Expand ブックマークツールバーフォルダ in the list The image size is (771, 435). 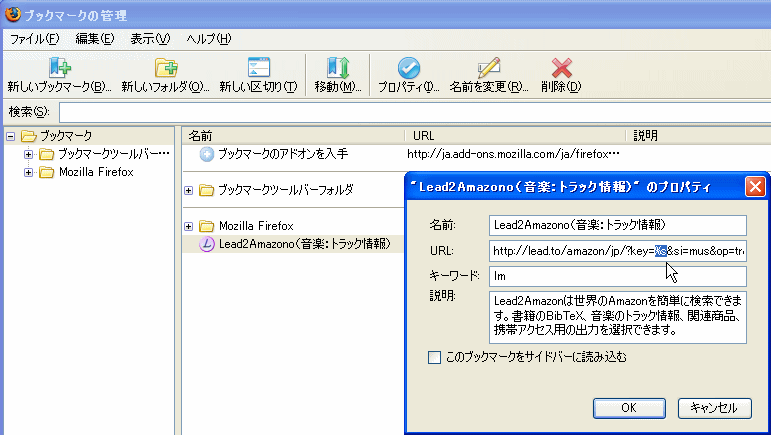click(188, 190)
